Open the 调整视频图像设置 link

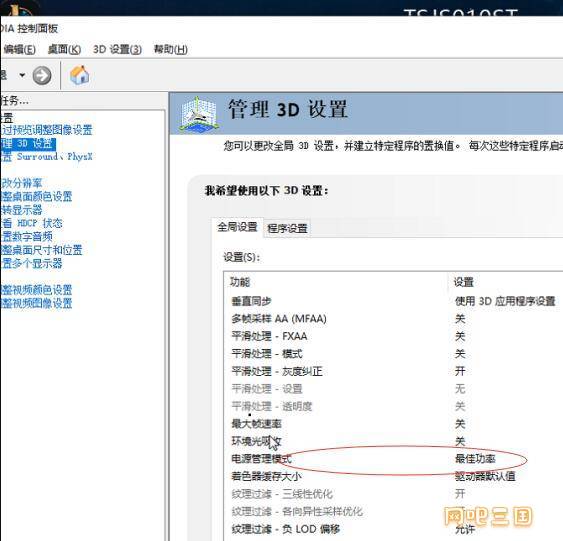(36, 303)
